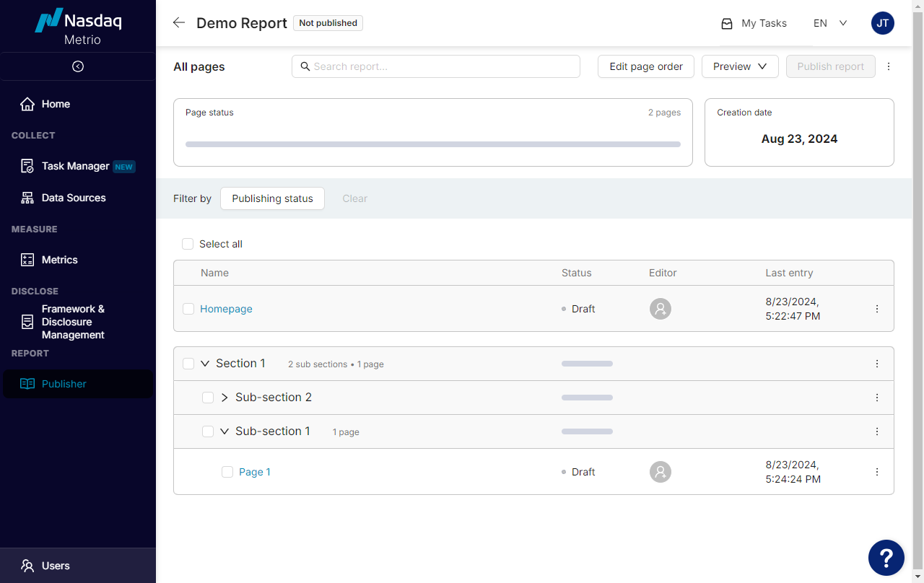Open the Page 1 link

(x=255, y=472)
